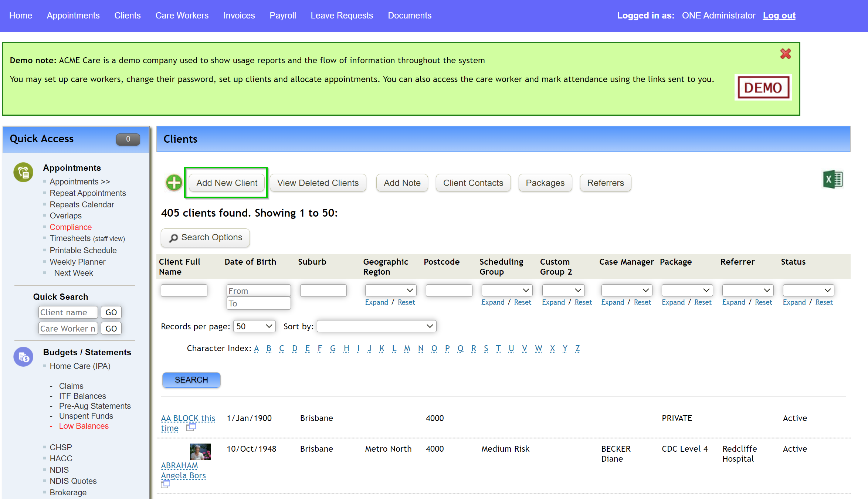
Task: Open the Sort by dropdown
Action: pyautogui.click(x=376, y=326)
